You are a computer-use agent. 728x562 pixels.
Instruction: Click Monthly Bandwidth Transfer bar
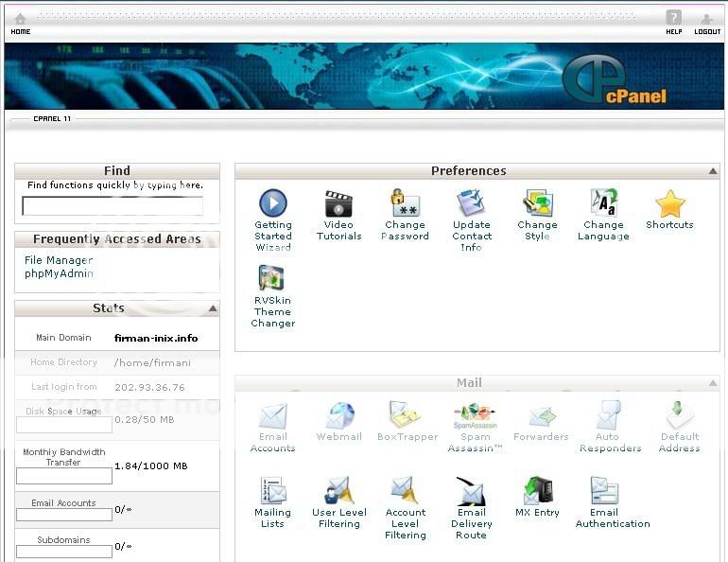64,476
